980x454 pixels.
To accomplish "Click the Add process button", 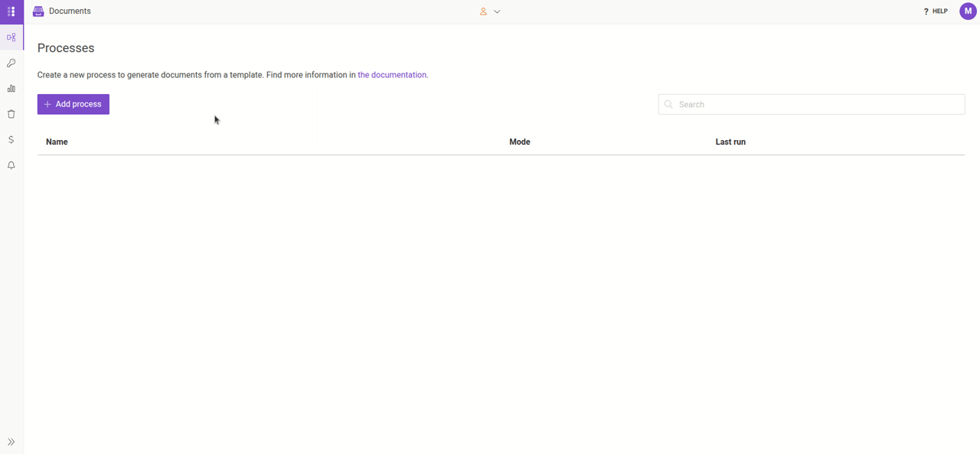I will [x=73, y=104].
